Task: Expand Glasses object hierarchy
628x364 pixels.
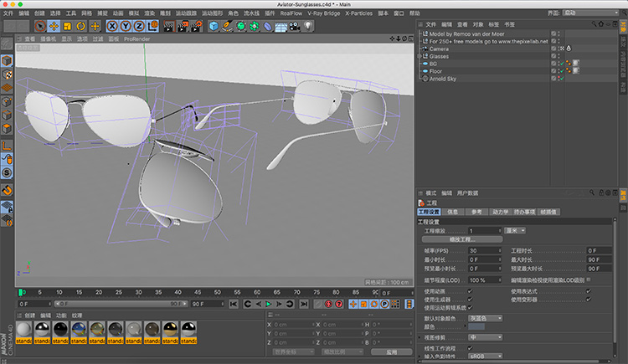Action: [x=420, y=56]
